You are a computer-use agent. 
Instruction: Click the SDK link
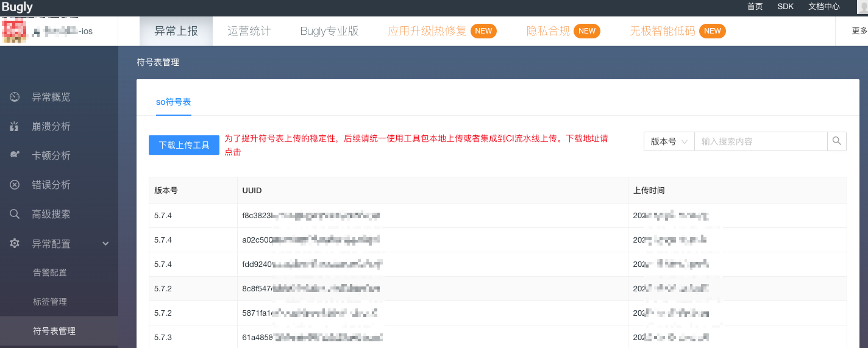coord(786,7)
